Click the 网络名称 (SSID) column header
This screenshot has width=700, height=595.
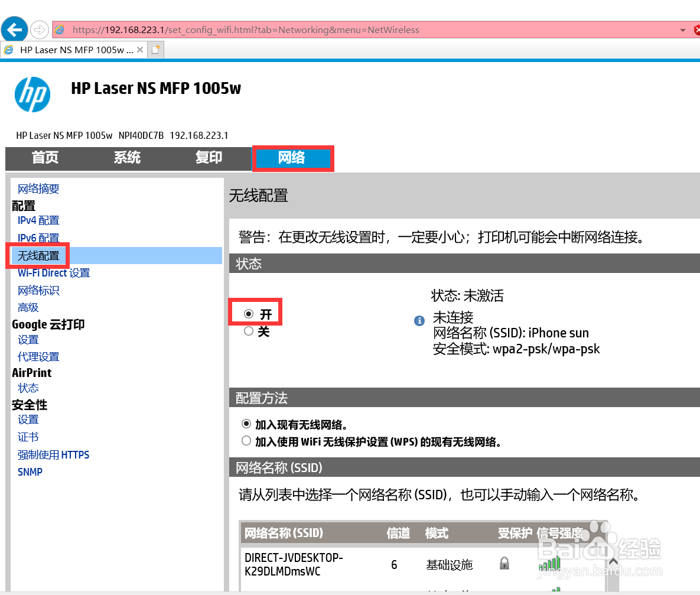284,533
